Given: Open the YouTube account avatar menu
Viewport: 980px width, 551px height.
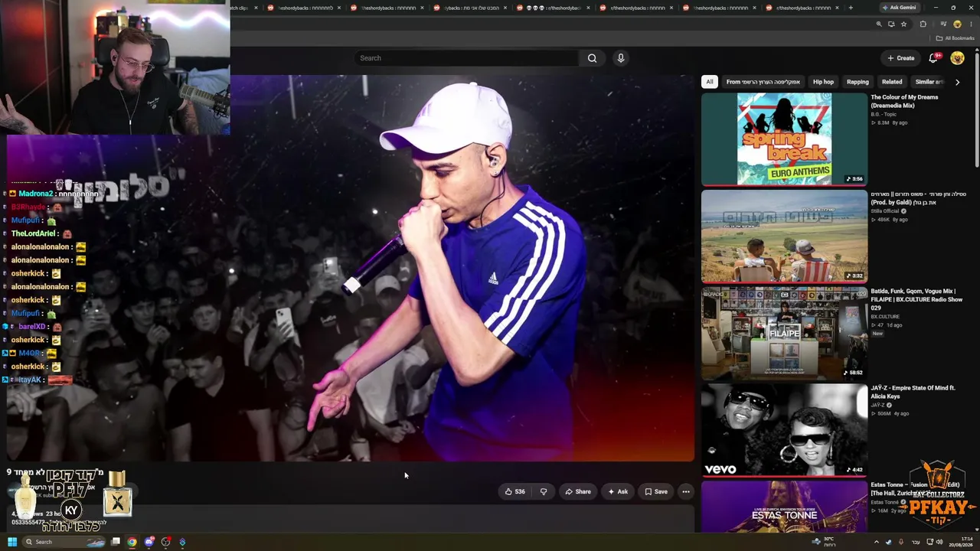Looking at the screenshot, I should (957, 58).
